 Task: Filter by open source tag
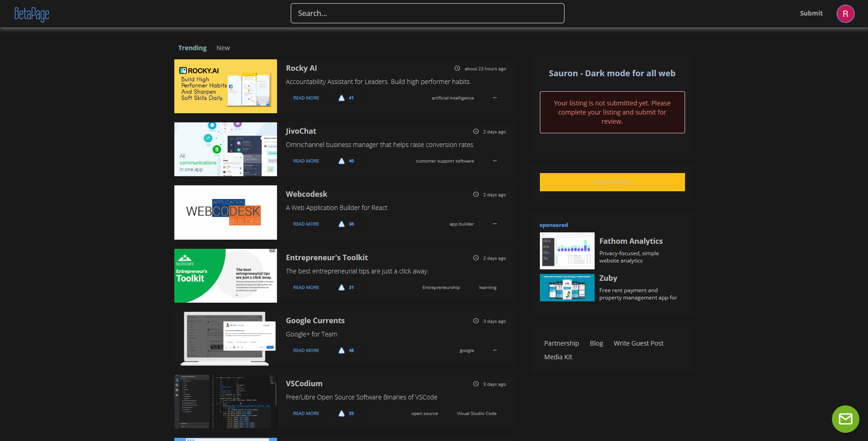(x=424, y=414)
